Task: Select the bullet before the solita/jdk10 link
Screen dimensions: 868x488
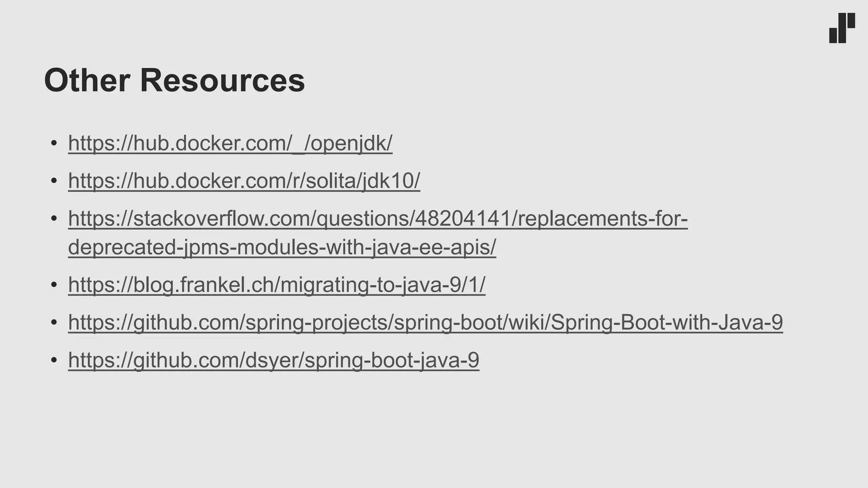Action: [x=54, y=181]
